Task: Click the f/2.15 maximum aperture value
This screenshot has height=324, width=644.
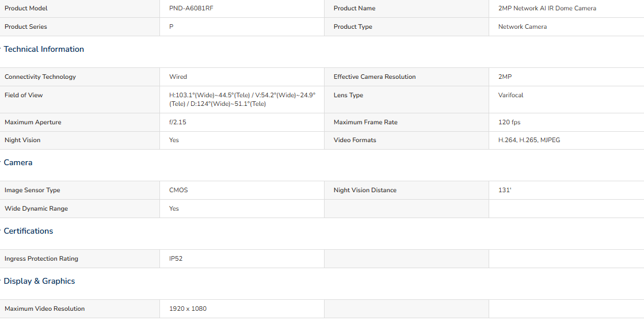Action: pyautogui.click(x=177, y=123)
